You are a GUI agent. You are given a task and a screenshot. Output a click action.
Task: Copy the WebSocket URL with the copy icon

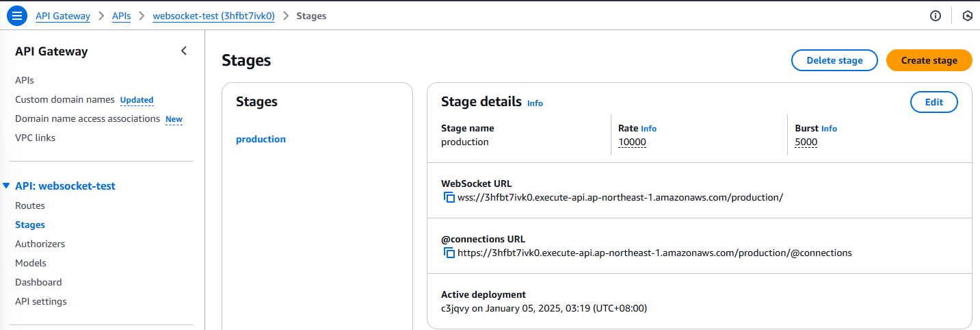coord(449,197)
